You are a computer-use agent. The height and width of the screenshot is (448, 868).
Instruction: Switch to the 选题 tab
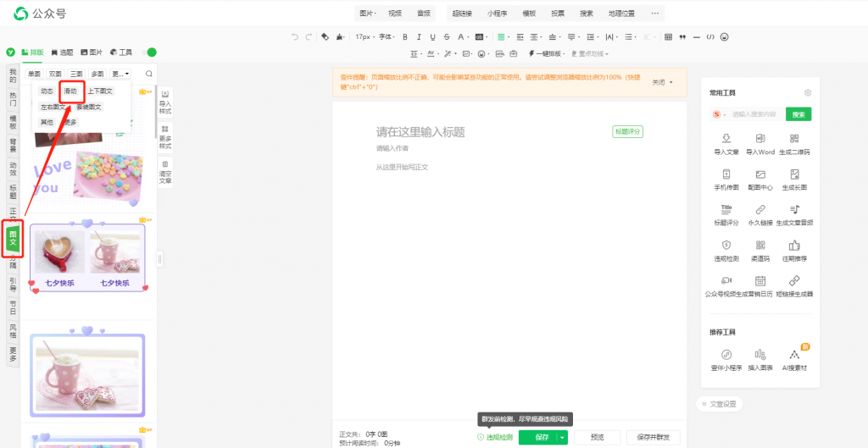(x=63, y=53)
